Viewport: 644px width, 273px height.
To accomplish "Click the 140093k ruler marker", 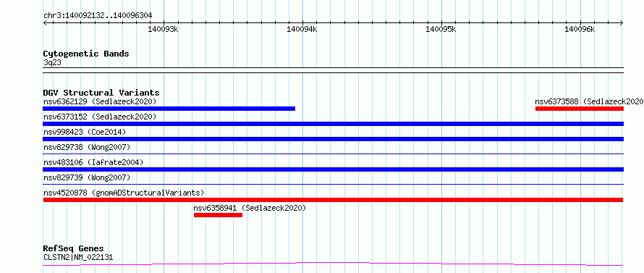I will click(164, 29).
